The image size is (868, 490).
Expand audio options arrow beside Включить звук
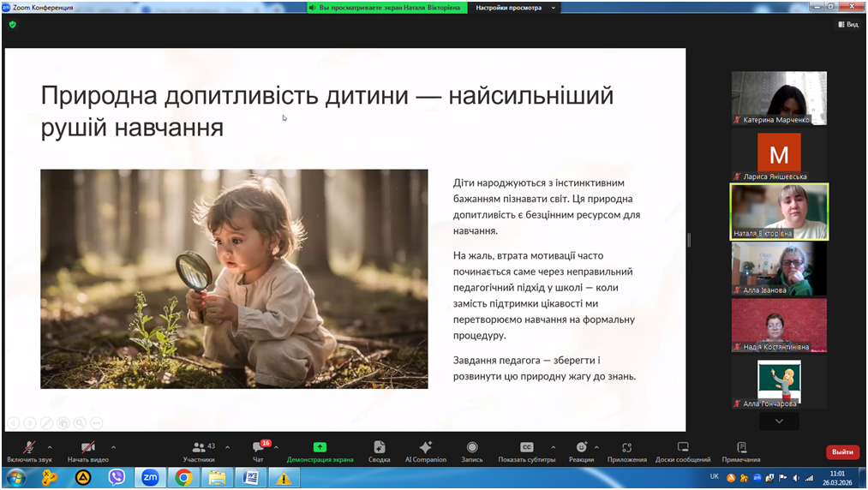point(50,447)
